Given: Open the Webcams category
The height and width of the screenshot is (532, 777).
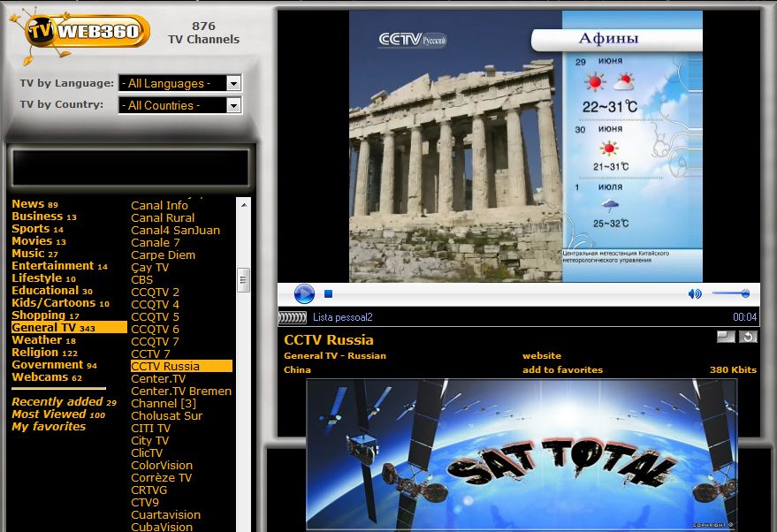Looking at the screenshot, I should click(47, 377).
